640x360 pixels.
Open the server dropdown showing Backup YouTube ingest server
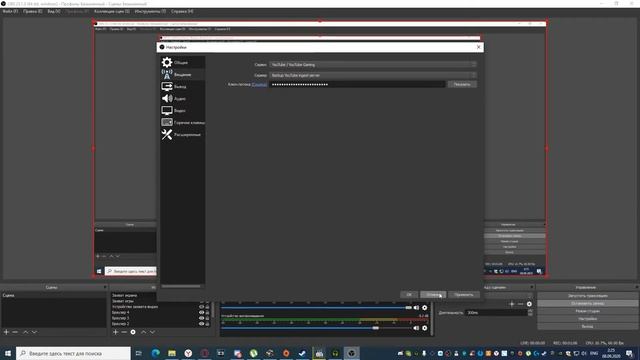pyautogui.click(x=373, y=75)
